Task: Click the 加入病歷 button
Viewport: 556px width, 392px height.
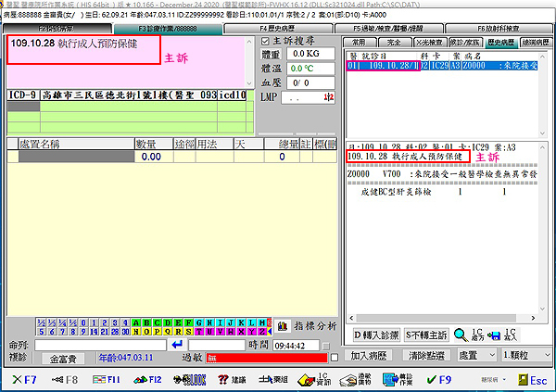Action: coord(371,356)
